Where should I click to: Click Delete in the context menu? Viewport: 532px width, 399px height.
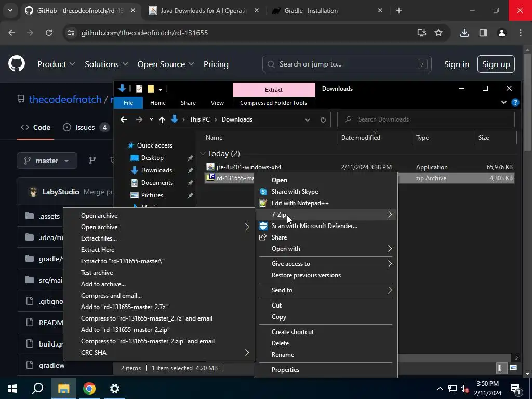(280, 343)
